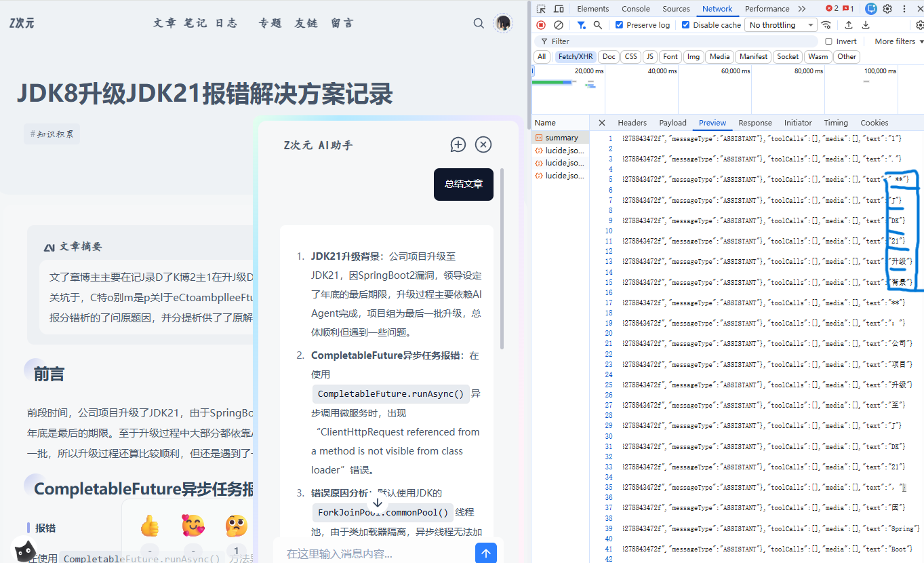Open DevTools settings gear

tap(887, 9)
